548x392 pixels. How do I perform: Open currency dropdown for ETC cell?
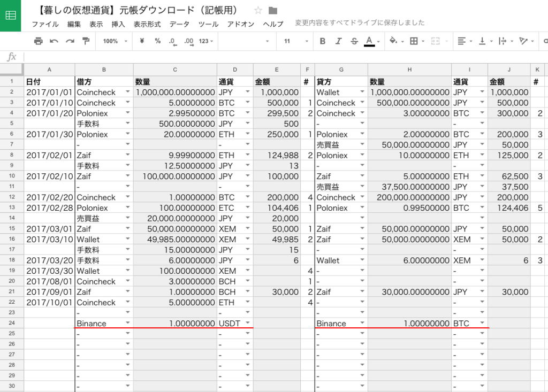pos(248,207)
